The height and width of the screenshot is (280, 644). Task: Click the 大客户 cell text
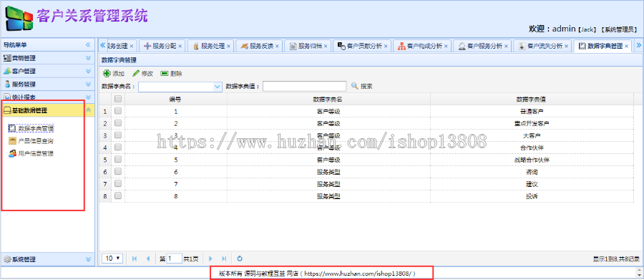click(x=532, y=135)
